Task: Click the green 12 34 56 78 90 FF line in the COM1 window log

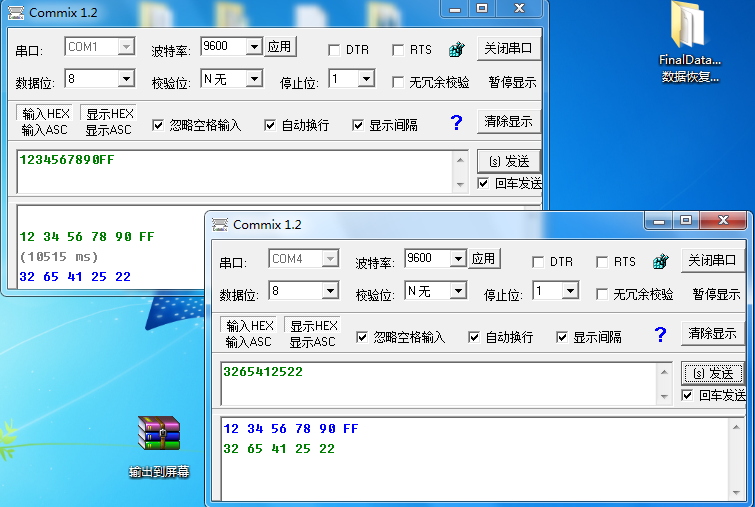Action: pos(87,236)
